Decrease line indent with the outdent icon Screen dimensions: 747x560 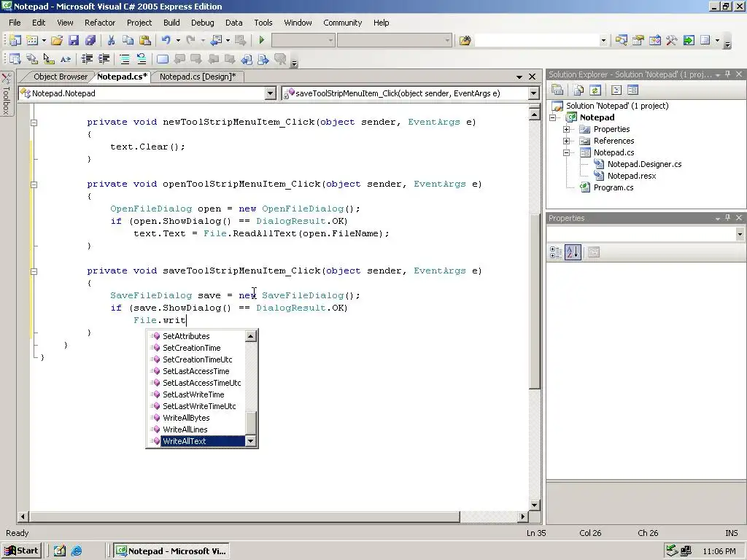tap(87, 59)
